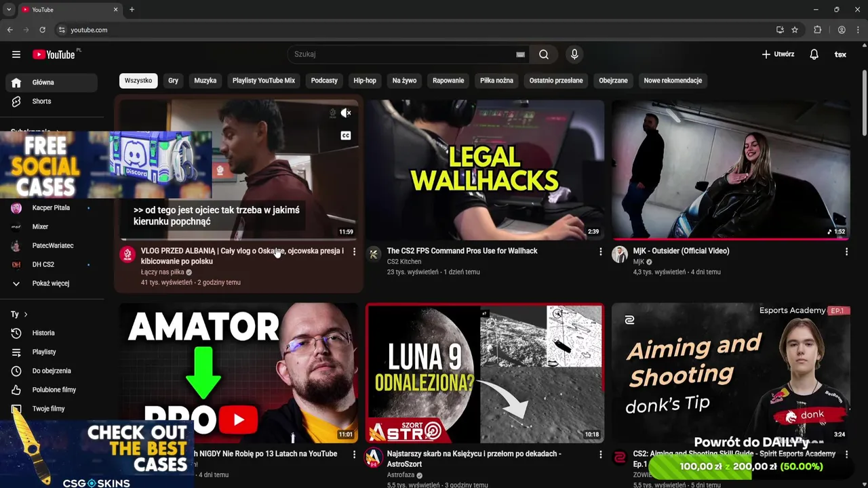Start voice search with microphone icon
Viewport: 868px width, 488px height.
point(574,54)
